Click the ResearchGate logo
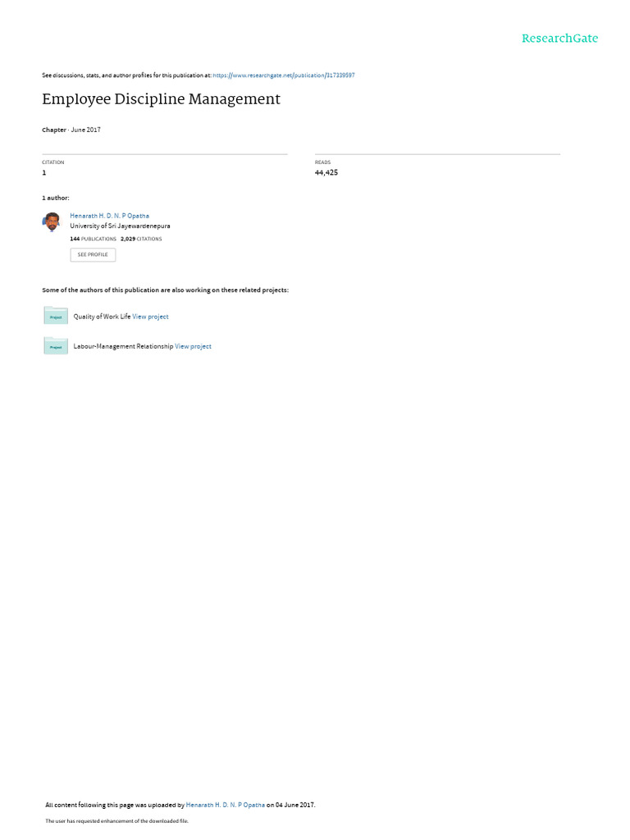Screen dimensions: 630x840 click(x=559, y=38)
